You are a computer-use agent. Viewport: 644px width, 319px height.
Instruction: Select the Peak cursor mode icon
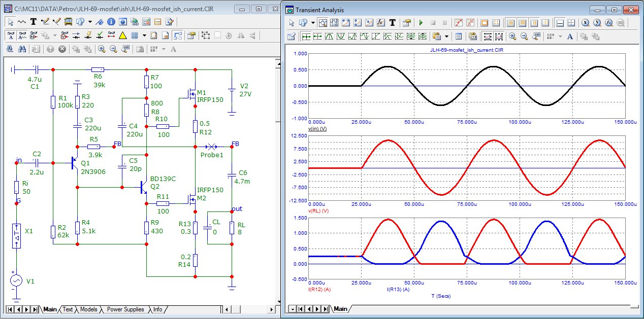[x=329, y=37]
